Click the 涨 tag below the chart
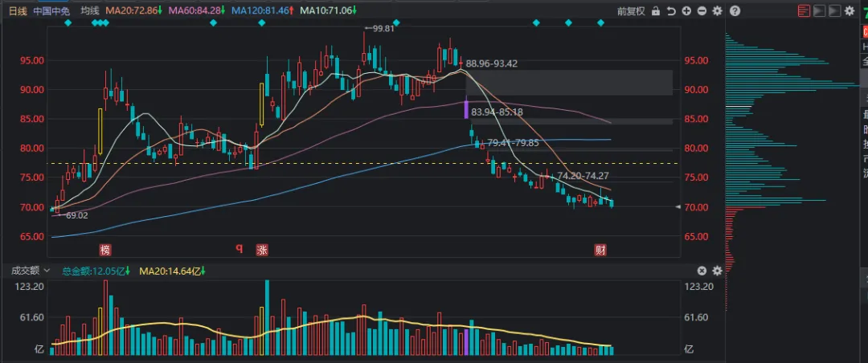The image size is (868, 363). coord(262,250)
